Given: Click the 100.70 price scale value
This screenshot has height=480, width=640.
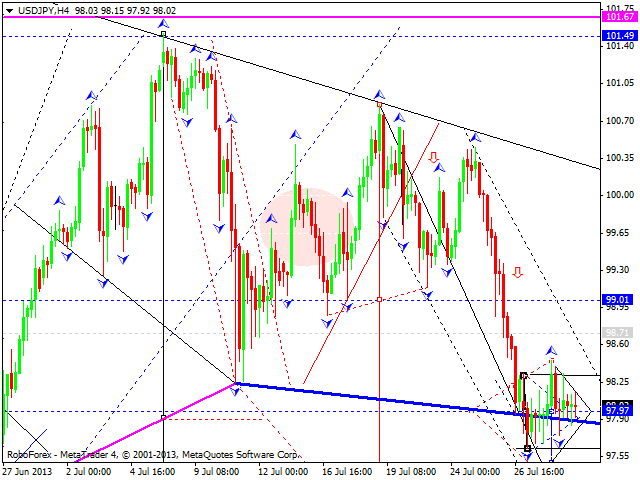Looking at the screenshot, I should tap(620, 121).
